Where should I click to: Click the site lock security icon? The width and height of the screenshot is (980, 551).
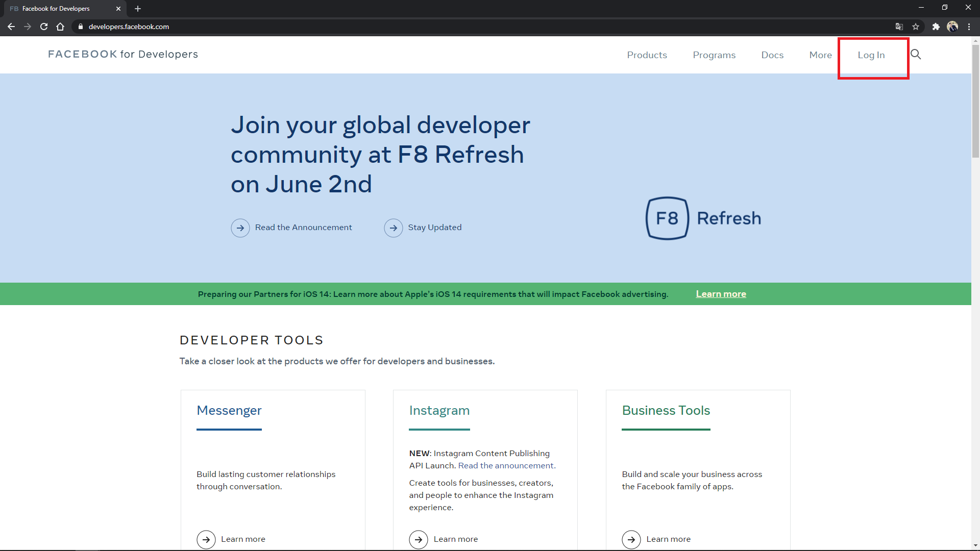pyautogui.click(x=81, y=27)
